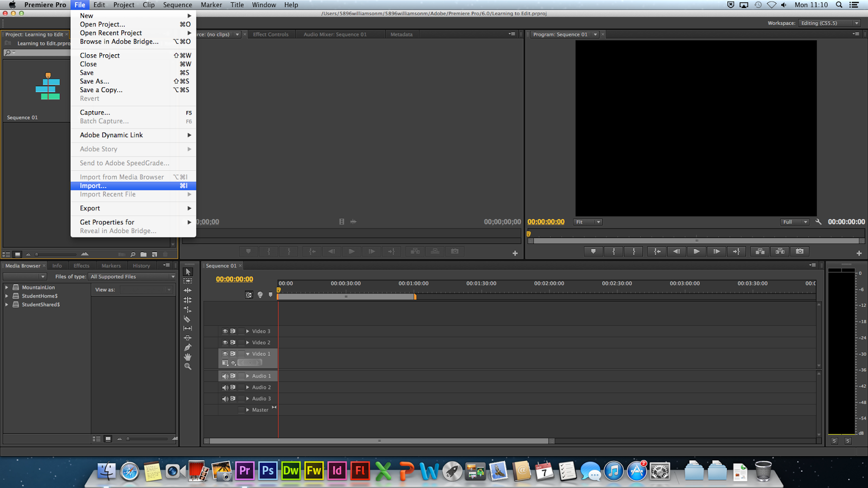Toggle Snap in the timeline header

[249, 295]
